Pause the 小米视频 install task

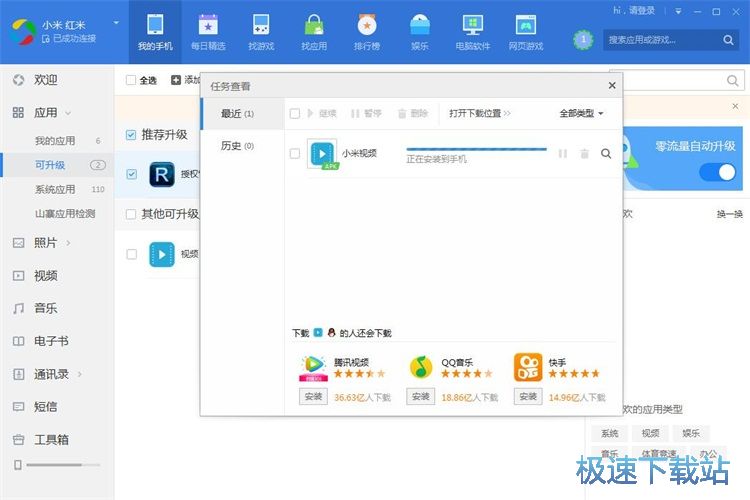point(562,154)
